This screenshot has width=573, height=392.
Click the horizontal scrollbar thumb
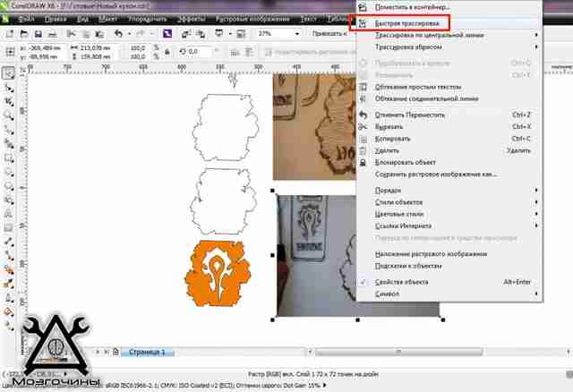pyautogui.click(x=398, y=352)
